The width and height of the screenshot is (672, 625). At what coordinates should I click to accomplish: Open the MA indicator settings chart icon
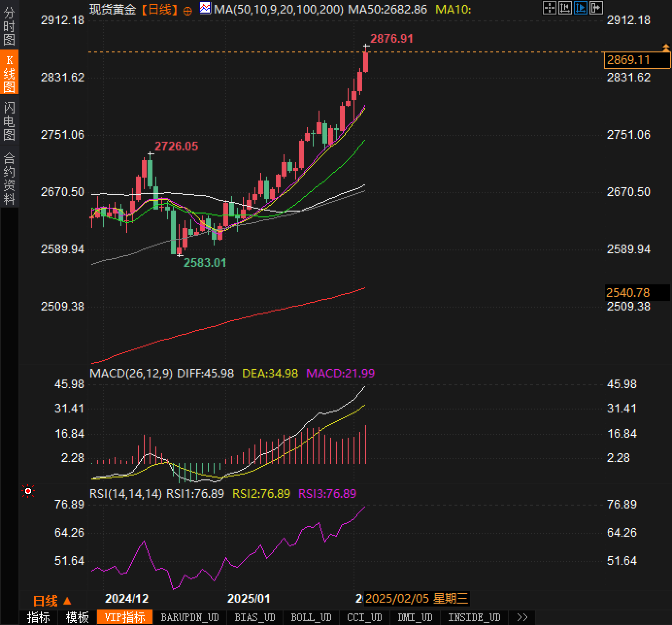(x=205, y=8)
